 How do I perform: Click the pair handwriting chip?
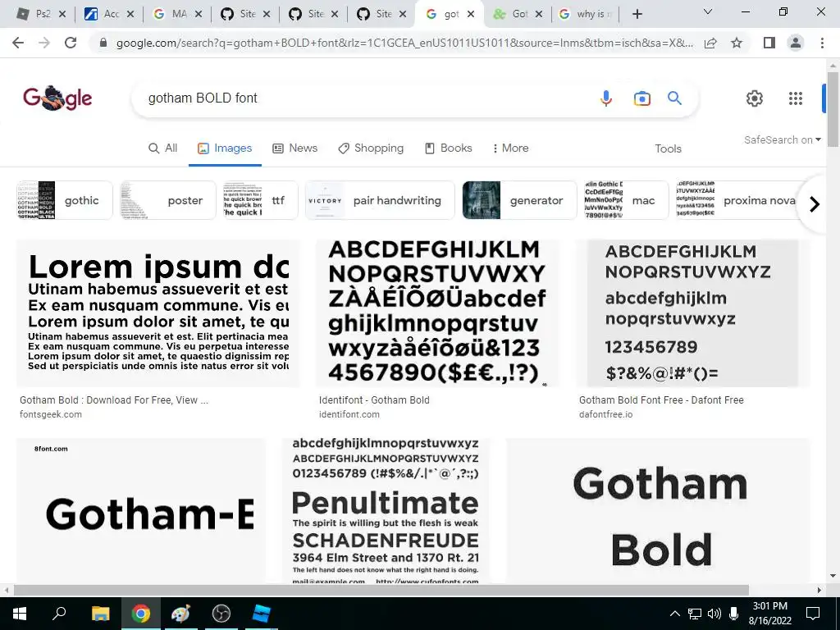click(x=380, y=200)
